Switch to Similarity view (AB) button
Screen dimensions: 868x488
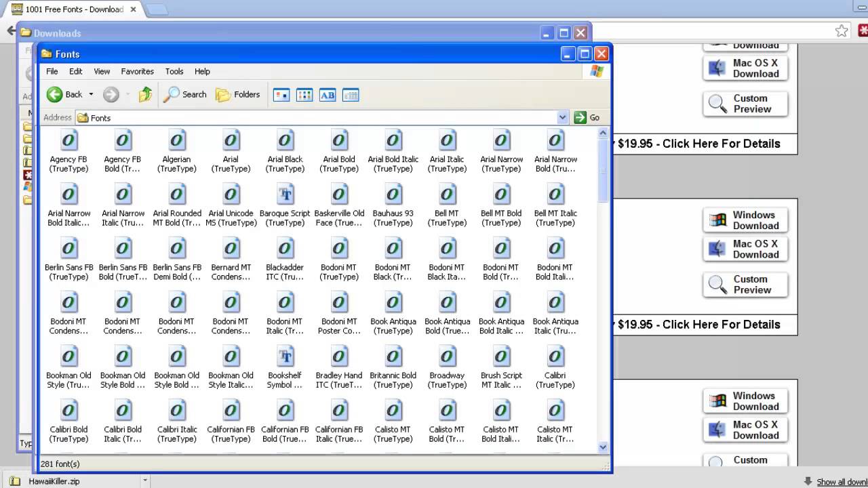328,96
